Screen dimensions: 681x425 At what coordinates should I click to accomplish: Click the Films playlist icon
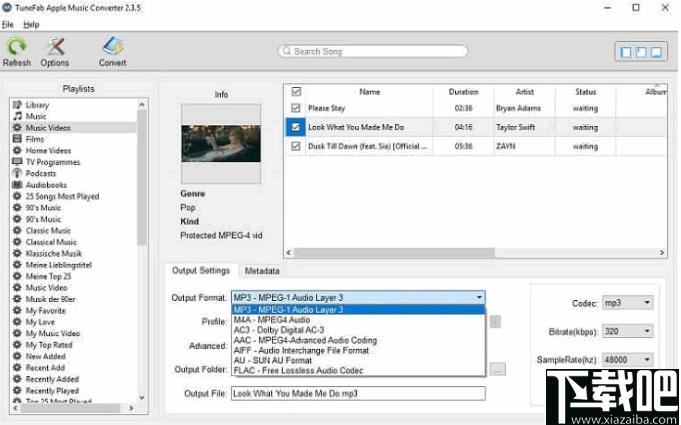[x=17, y=139]
